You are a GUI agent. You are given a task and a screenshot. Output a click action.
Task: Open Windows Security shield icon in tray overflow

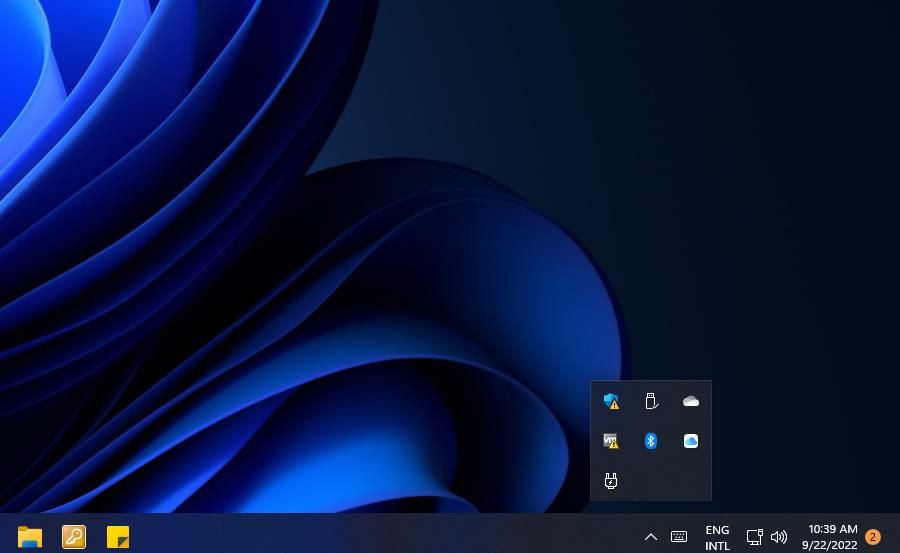pos(611,401)
